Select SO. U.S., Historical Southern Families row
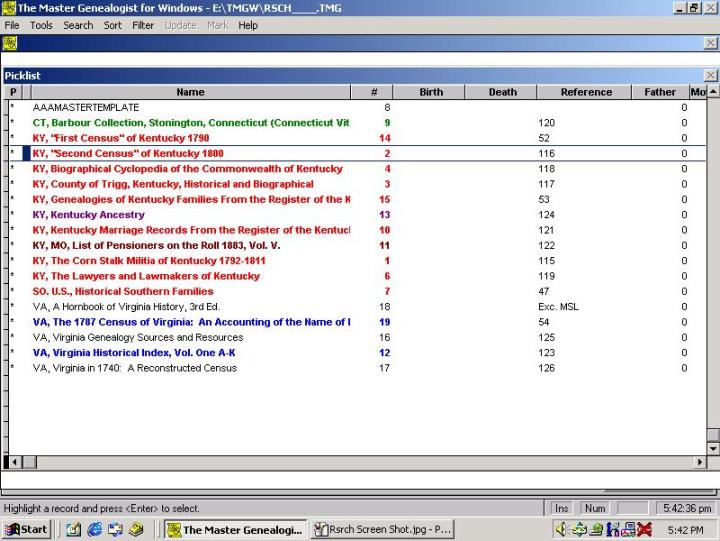The image size is (720, 541). pos(357,291)
